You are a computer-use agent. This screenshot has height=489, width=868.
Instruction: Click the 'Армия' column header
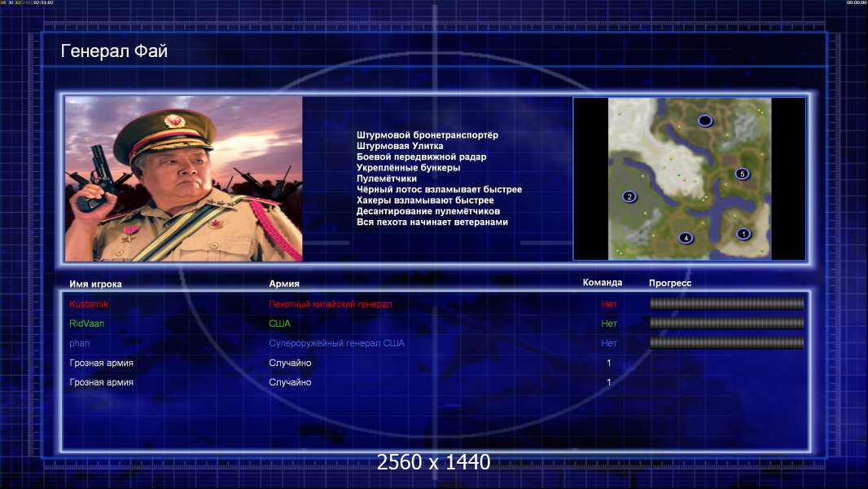284,284
